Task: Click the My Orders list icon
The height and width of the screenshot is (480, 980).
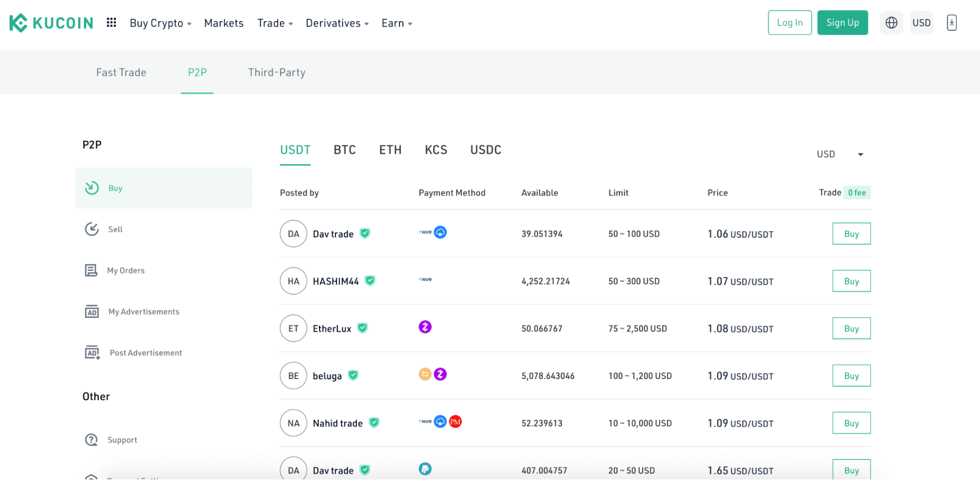Action: [91, 270]
